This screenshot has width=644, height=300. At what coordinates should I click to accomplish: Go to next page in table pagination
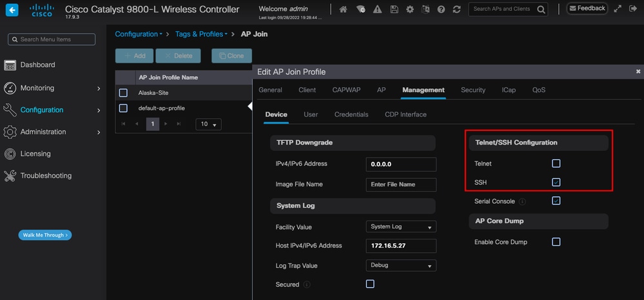pos(166,124)
